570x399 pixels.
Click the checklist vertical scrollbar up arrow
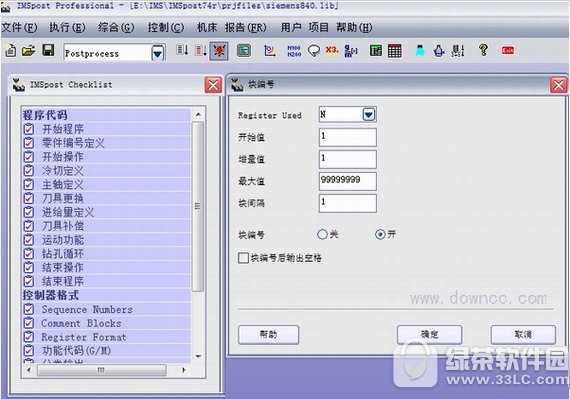198,115
